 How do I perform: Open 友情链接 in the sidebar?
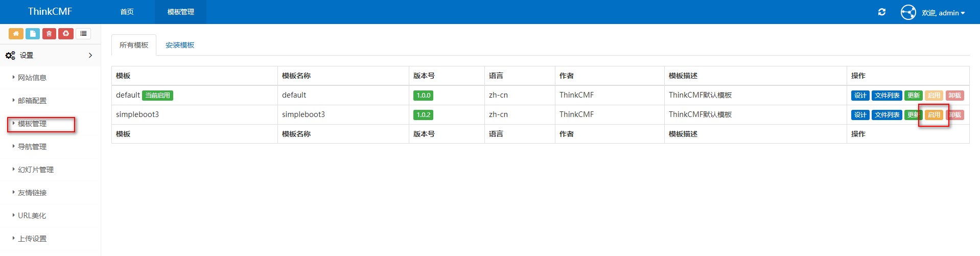point(32,193)
